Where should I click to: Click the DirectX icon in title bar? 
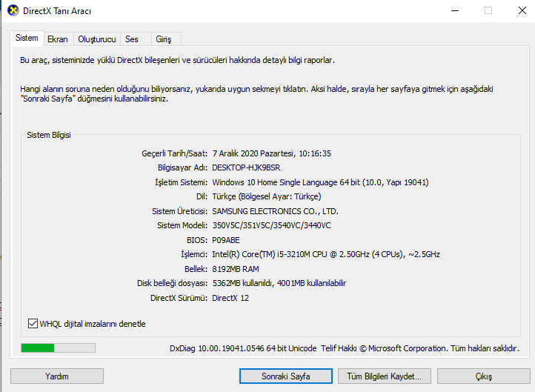pyautogui.click(x=13, y=11)
